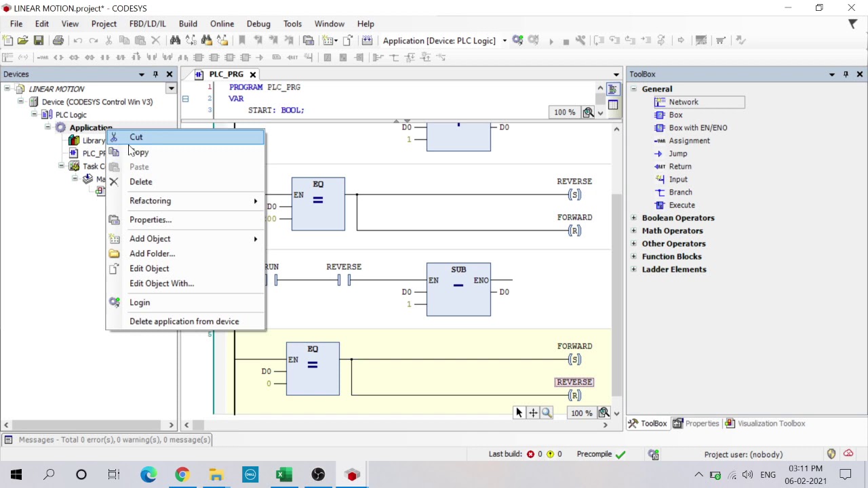This screenshot has width=868, height=488.
Task: Open the Online menu in the menu bar
Action: click(x=222, y=24)
